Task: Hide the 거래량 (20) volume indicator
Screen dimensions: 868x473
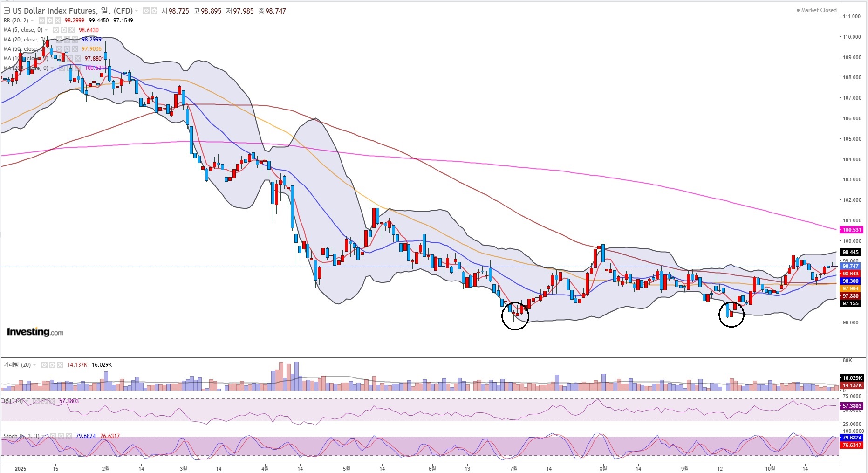Action: [44, 365]
